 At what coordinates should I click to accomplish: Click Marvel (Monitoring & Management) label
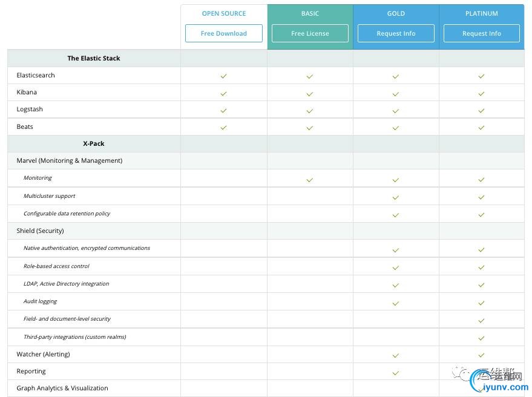(70, 160)
